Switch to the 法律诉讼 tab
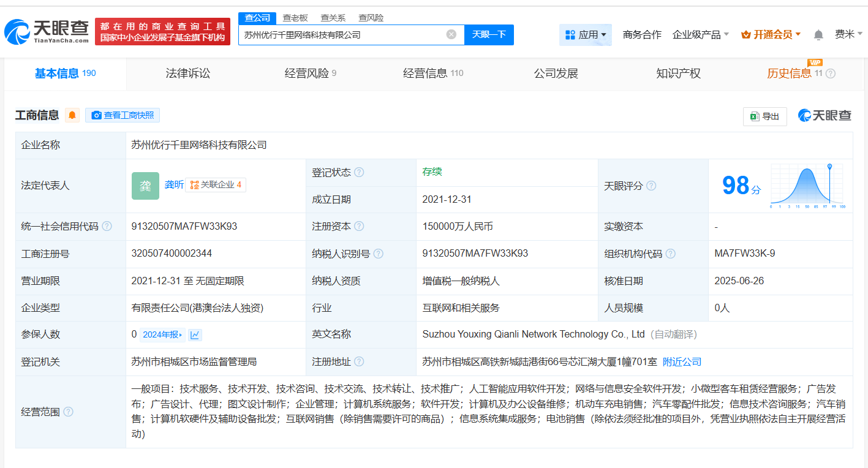The width and height of the screenshot is (868, 468). pos(188,74)
